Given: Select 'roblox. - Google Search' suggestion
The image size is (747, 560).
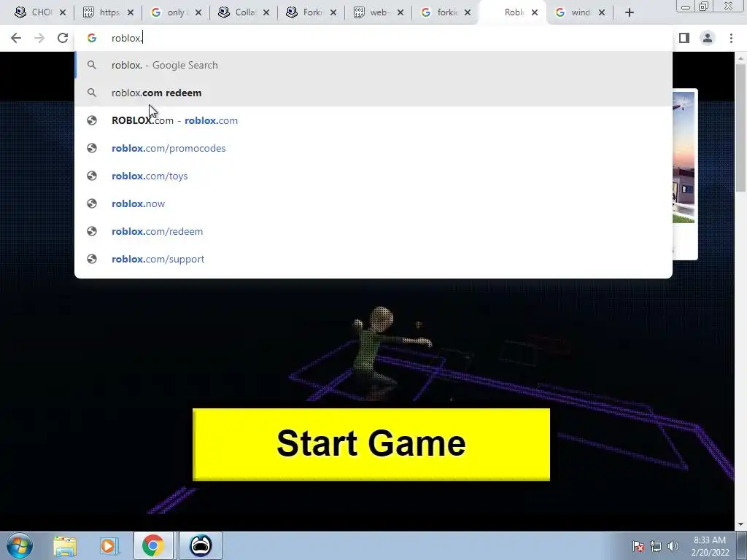Looking at the screenshot, I should (373, 65).
